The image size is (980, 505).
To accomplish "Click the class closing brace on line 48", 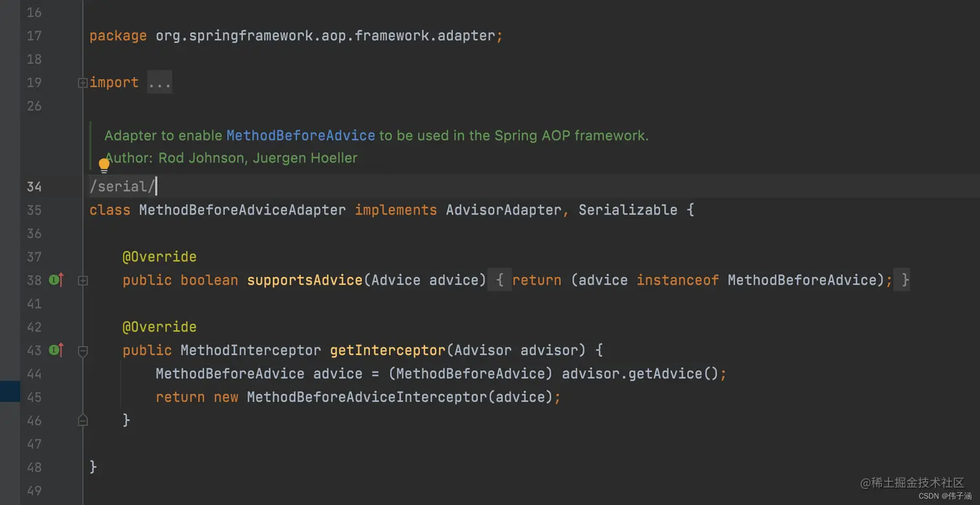I will pos(93,467).
